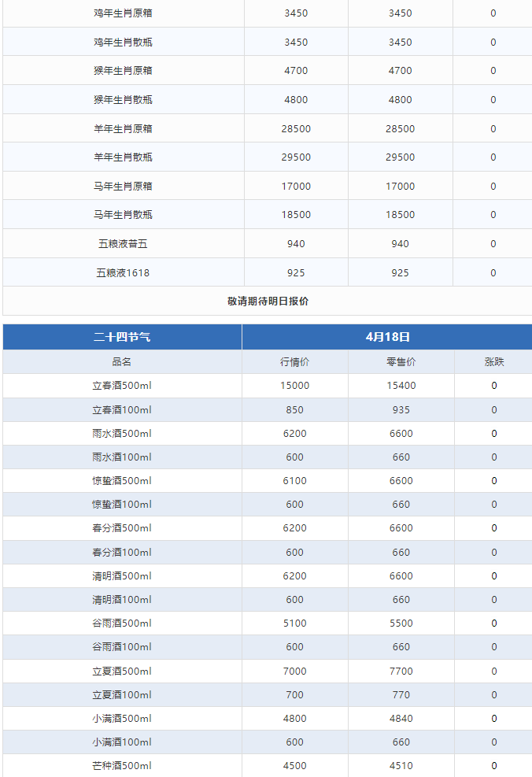Click market price 6100 for 惊蛰酒500ml

coord(295,481)
